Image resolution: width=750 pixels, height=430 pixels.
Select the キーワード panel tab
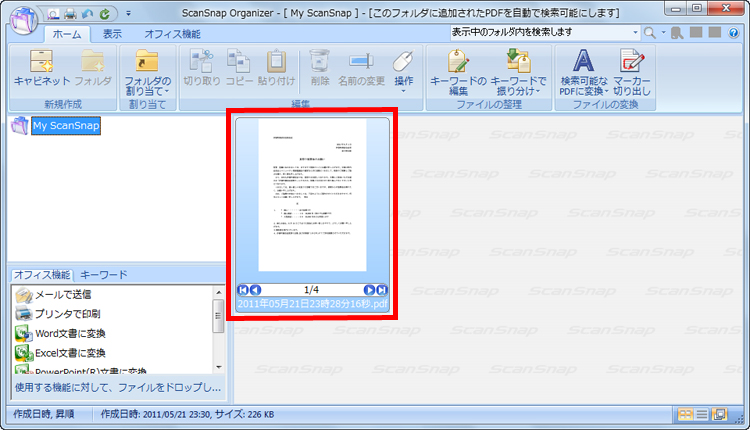click(x=103, y=275)
